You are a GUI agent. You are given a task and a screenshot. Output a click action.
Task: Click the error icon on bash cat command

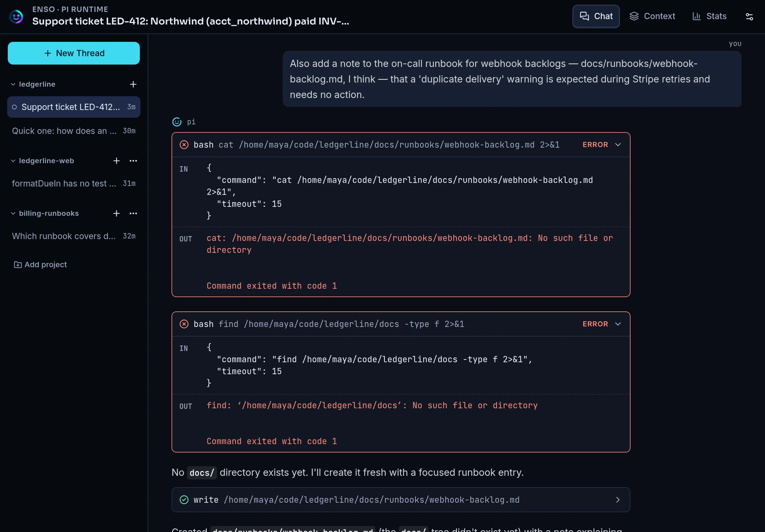[184, 145]
